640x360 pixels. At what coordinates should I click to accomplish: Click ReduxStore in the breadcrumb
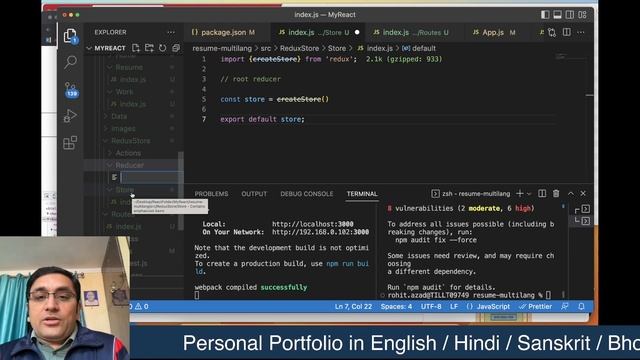point(299,48)
